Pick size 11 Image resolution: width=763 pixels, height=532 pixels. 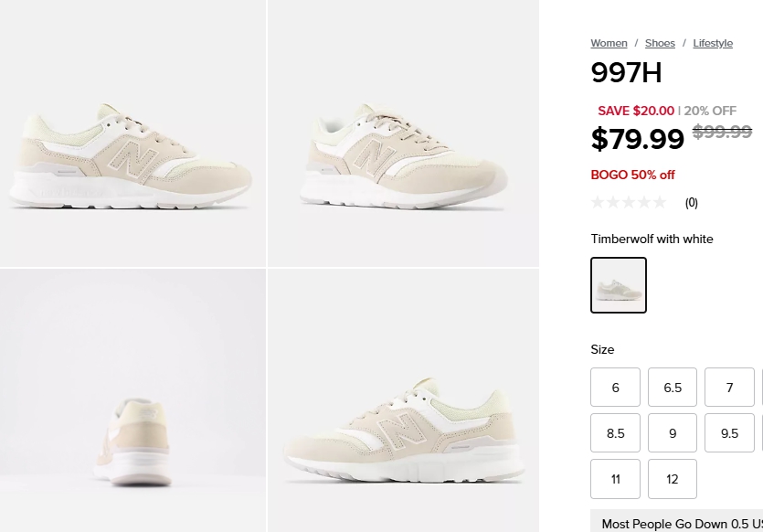point(615,479)
